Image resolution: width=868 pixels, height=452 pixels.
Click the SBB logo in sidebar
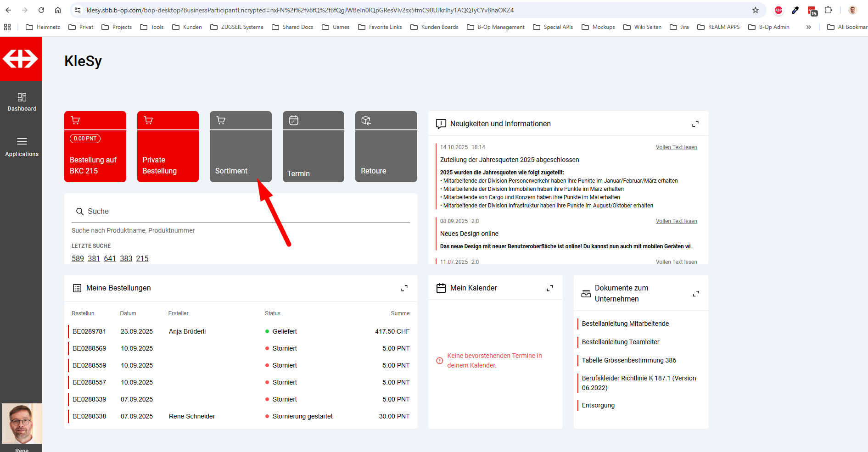21,59
